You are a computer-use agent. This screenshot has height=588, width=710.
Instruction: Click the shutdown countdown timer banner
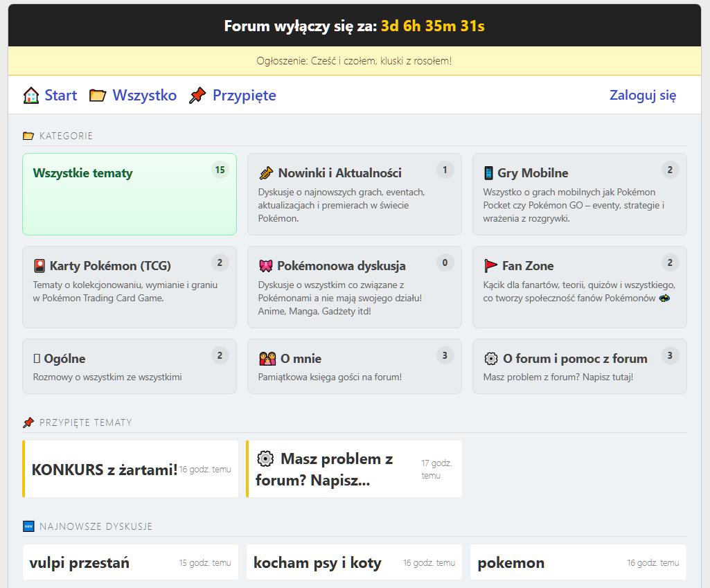[355, 26]
